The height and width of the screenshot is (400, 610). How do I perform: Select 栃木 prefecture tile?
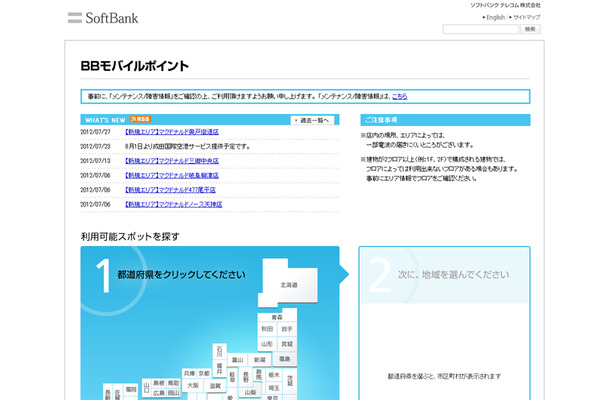[274, 375]
